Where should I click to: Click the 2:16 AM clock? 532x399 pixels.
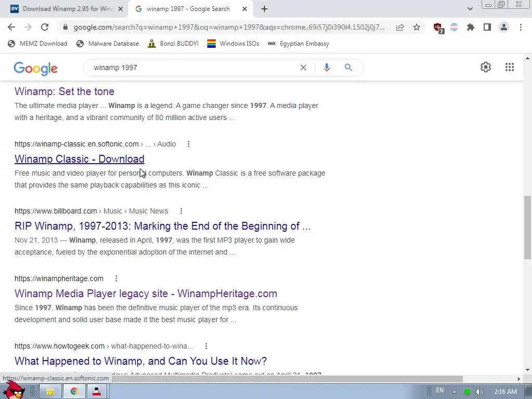506,392
